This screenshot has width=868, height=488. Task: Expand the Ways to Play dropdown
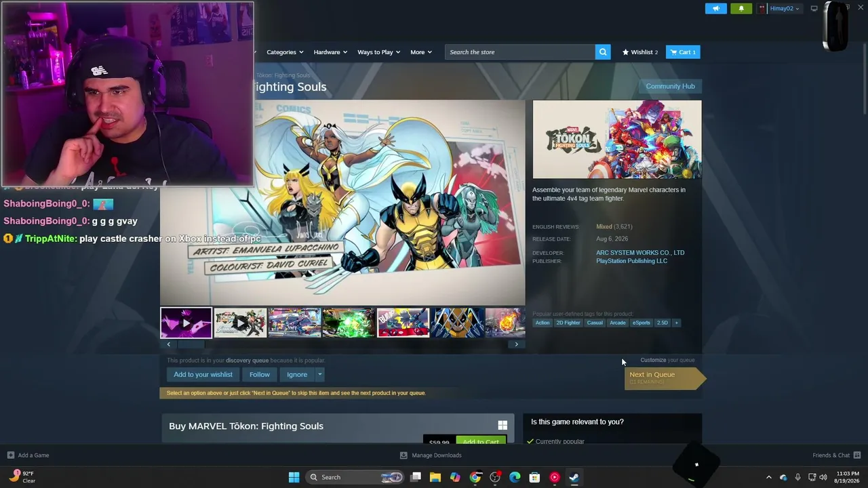378,52
